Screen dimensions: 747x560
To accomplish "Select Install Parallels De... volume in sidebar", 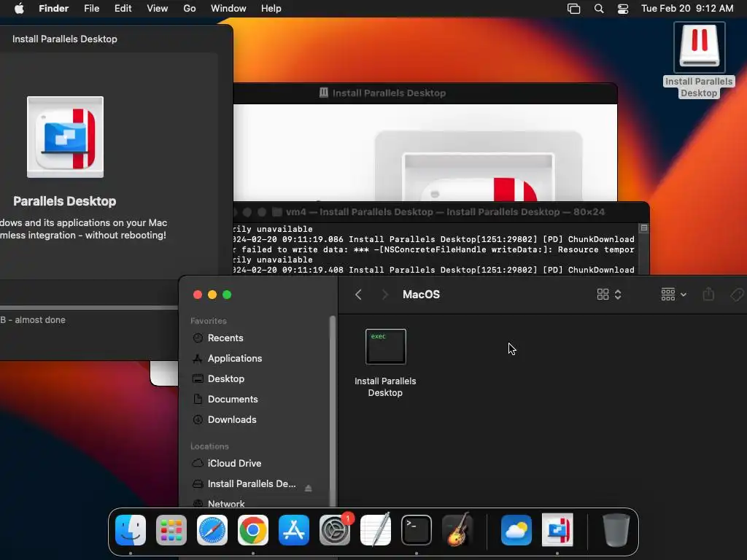I will coord(252,484).
